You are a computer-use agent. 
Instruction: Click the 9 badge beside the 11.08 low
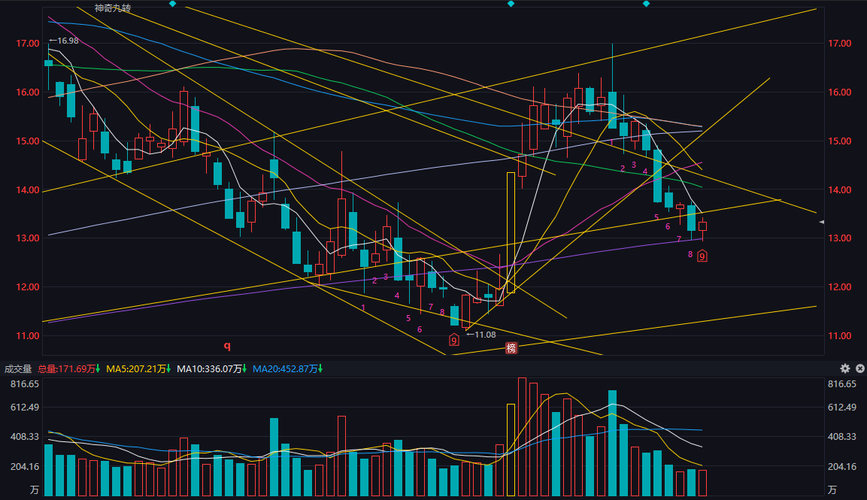tap(454, 340)
